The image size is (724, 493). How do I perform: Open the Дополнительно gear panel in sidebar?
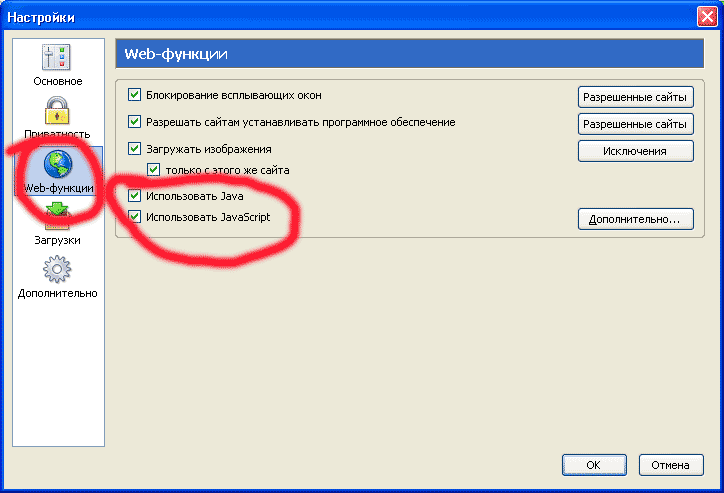point(57,276)
